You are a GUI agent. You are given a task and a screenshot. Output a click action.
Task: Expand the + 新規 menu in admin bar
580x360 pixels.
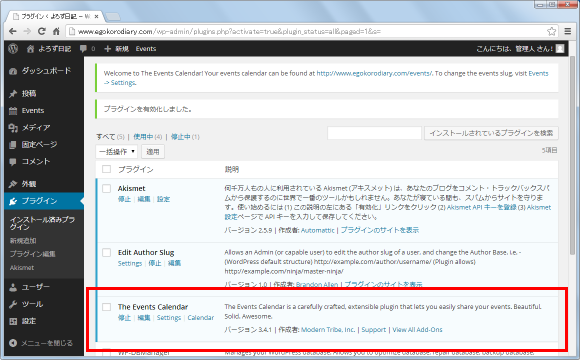(x=117, y=49)
